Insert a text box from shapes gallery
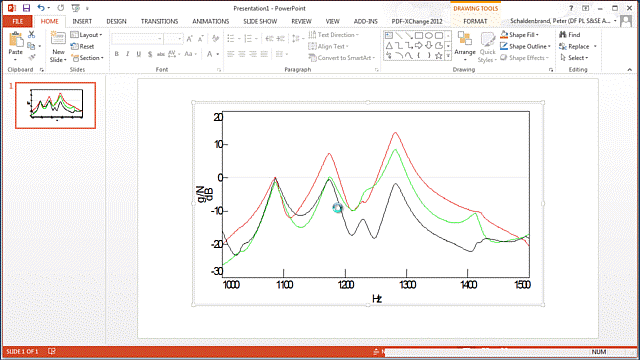This screenshot has height=360, width=640. click(x=389, y=36)
